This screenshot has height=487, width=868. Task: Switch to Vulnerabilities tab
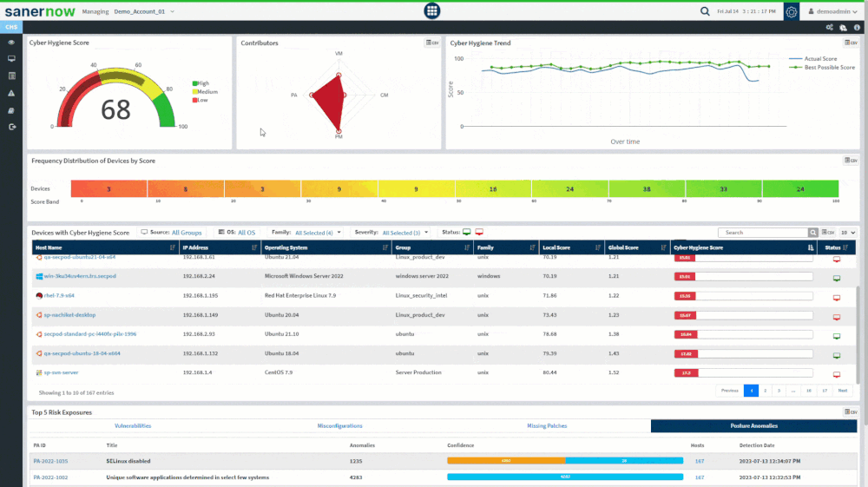[x=133, y=425]
